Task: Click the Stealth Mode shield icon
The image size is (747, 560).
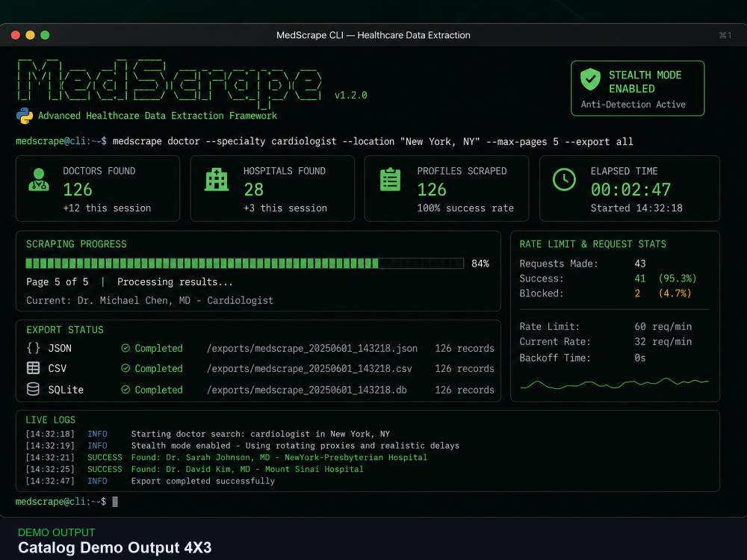Action: (x=590, y=79)
